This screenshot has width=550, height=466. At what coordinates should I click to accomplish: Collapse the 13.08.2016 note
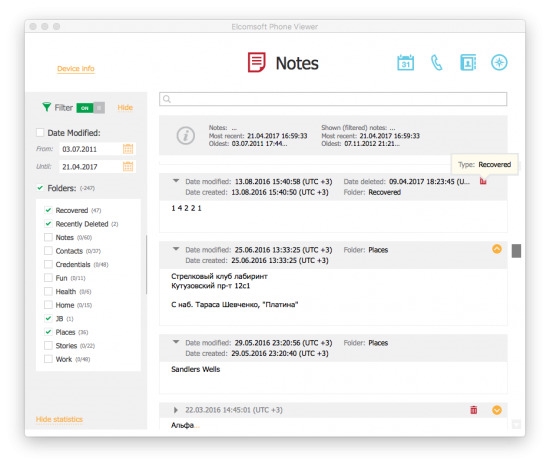(x=176, y=181)
